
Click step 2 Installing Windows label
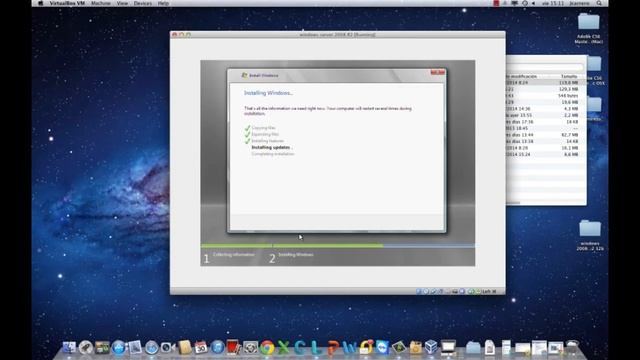pyautogui.click(x=296, y=255)
